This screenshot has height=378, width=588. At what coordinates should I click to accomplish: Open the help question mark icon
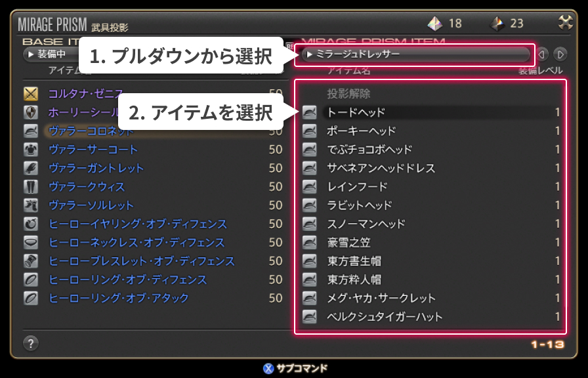pos(31,343)
